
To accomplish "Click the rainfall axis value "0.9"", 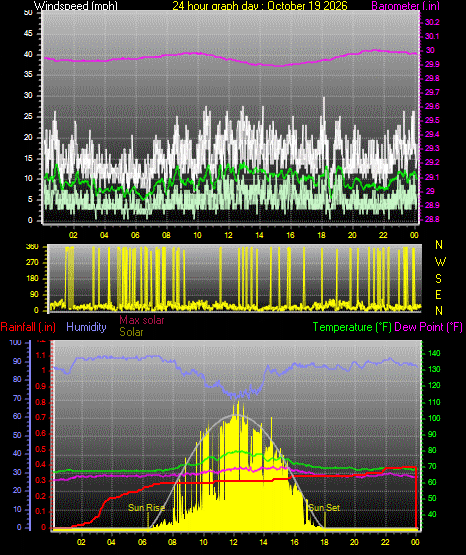I will (x=41, y=387).
